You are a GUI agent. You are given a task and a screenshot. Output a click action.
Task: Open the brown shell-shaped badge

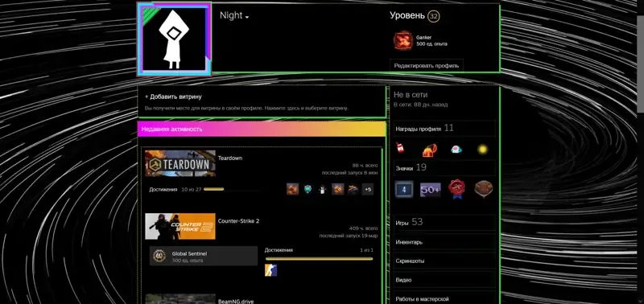pos(483,190)
